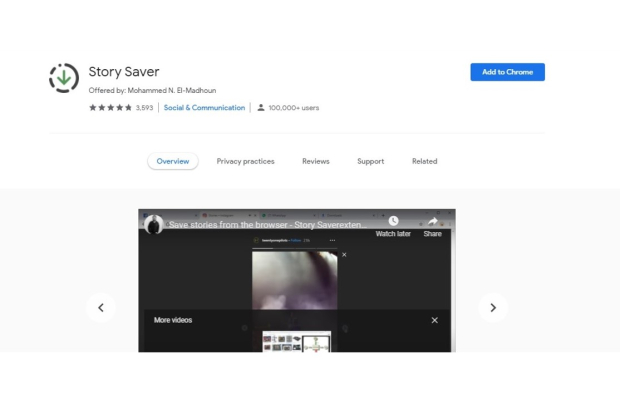This screenshot has width=620, height=413.
Task: Click the More videos label
Action: (x=173, y=320)
